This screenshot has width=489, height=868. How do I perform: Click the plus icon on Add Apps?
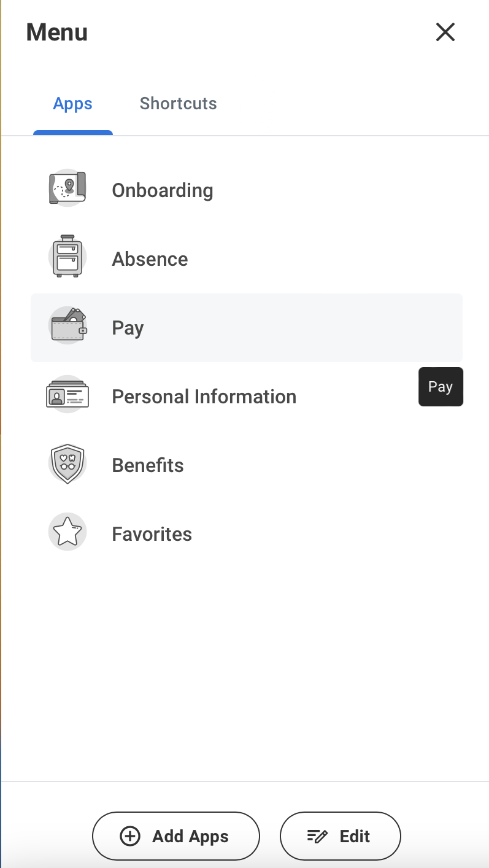click(x=130, y=836)
